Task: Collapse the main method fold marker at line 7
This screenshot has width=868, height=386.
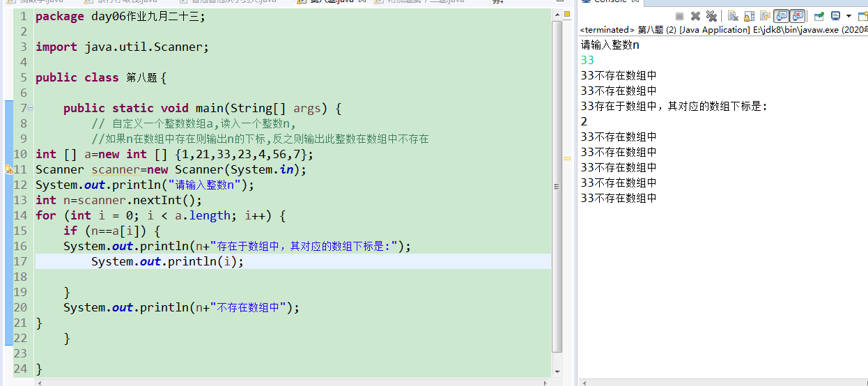Action: pos(30,108)
